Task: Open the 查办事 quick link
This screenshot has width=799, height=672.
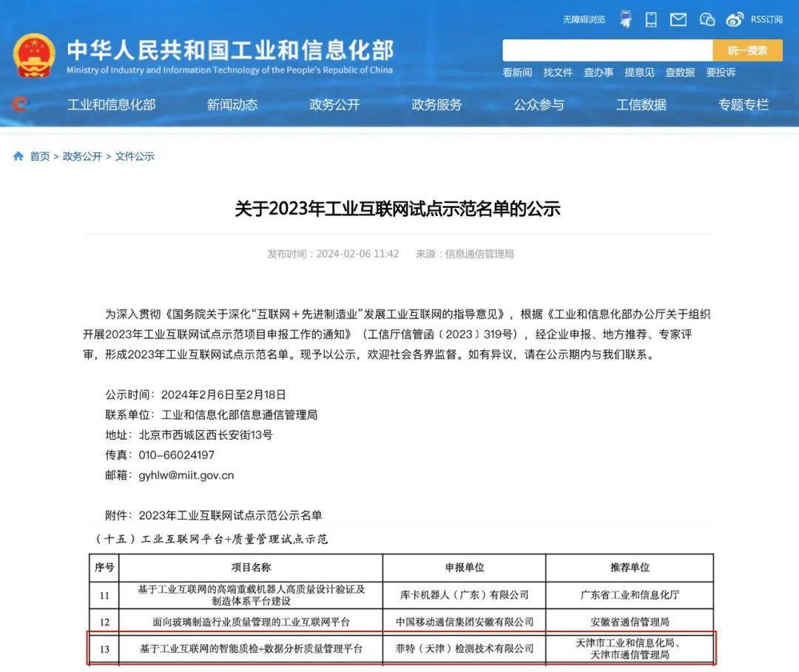Action: [x=599, y=73]
